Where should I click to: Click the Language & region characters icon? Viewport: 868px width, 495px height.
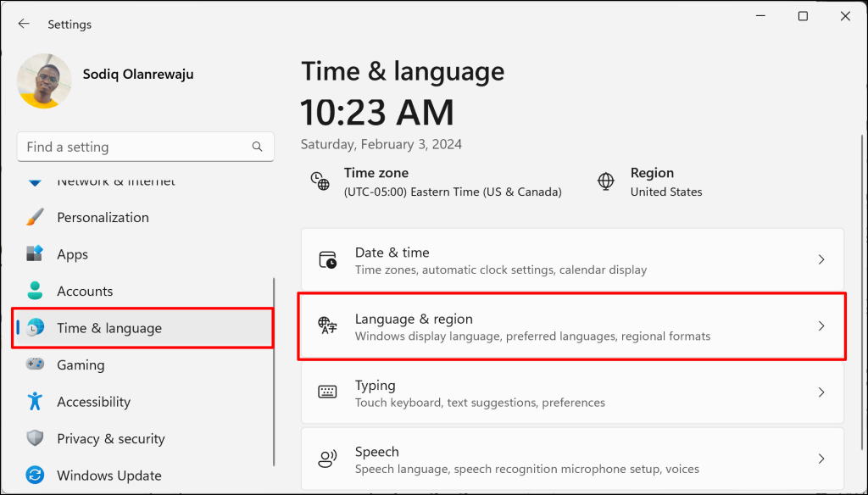coord(327,325)
